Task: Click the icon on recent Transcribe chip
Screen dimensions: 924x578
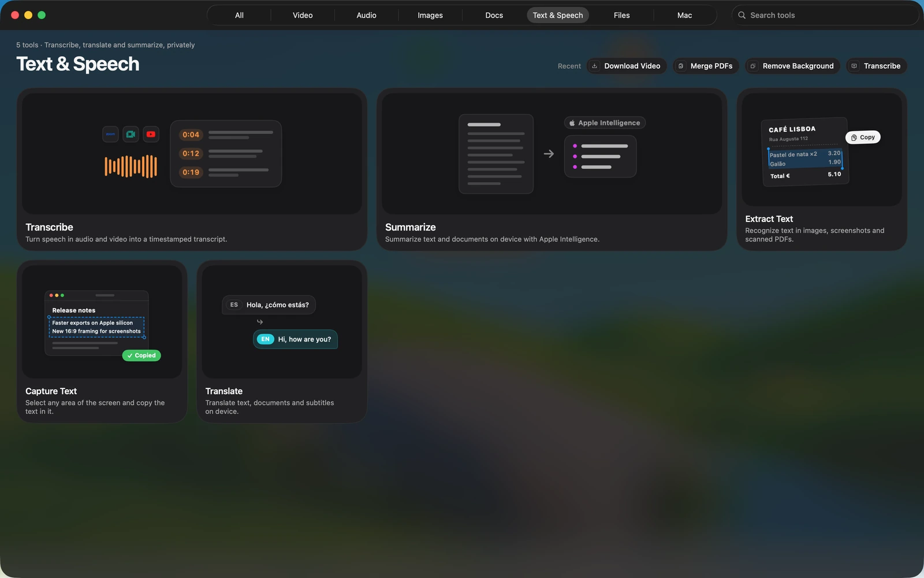Action: pos(854,66)
